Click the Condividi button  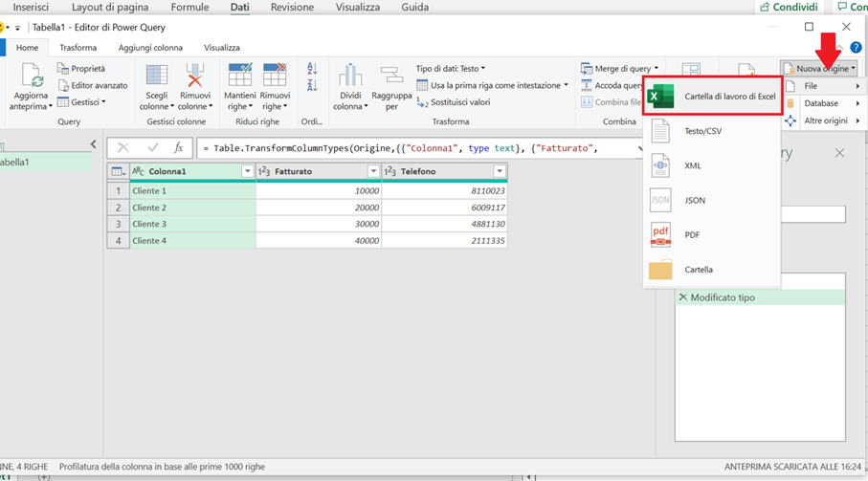tap(789, 8)
